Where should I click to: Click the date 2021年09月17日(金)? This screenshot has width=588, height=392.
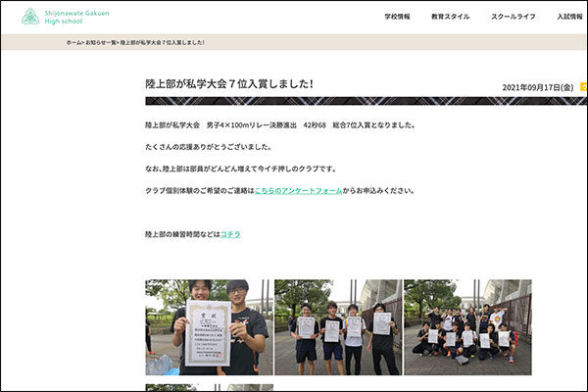tap(538, 87)
